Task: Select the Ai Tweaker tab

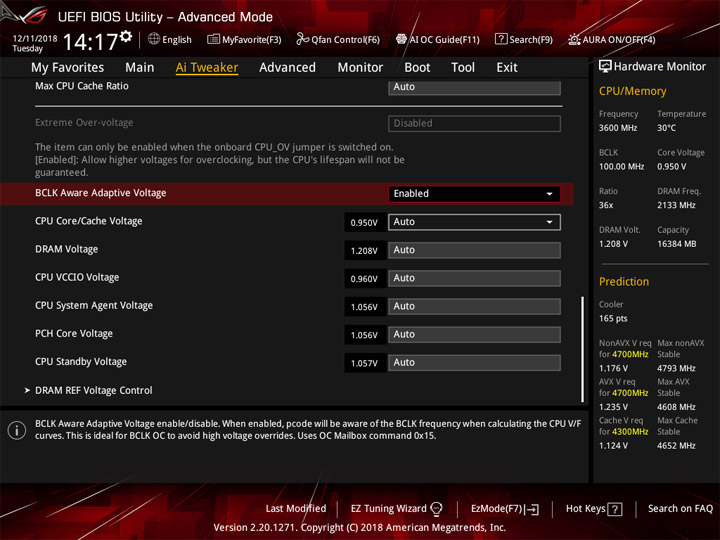Action: (207, 68)
